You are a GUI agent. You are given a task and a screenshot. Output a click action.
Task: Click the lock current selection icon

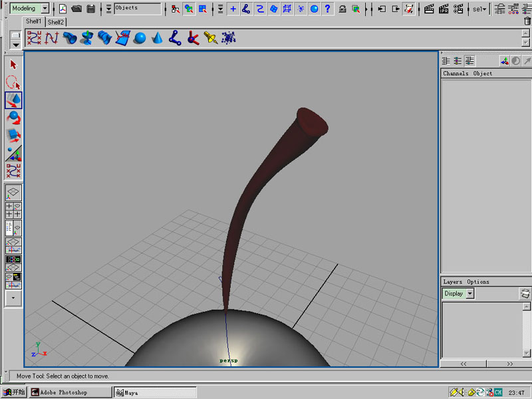coord(342,9)
